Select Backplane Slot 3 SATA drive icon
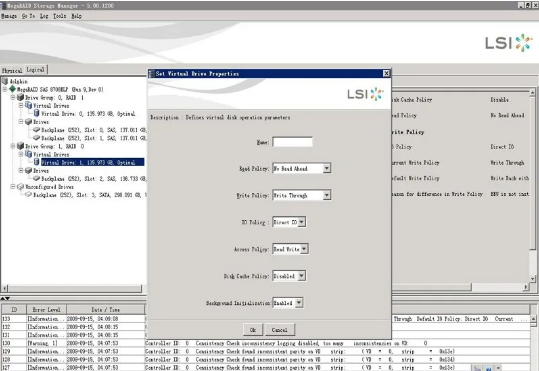 (29, 195)
